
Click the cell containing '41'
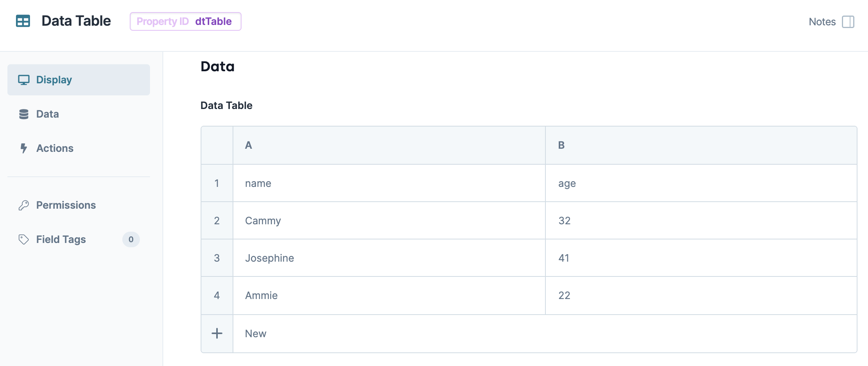tap(701, 258)
